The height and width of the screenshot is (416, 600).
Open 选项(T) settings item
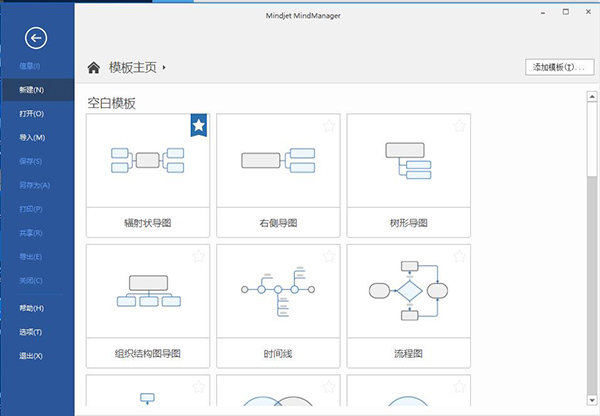pyautogui.click(x=31, y=332)
